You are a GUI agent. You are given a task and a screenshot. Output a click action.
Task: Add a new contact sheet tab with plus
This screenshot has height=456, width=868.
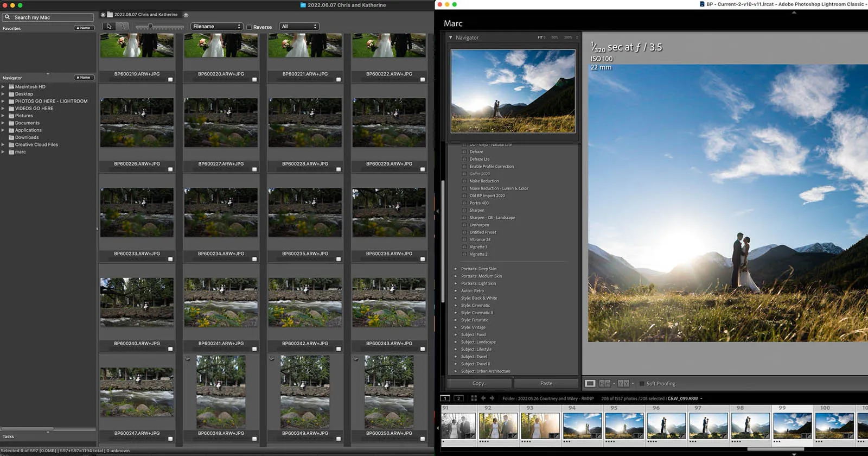[x=186, y=15]
